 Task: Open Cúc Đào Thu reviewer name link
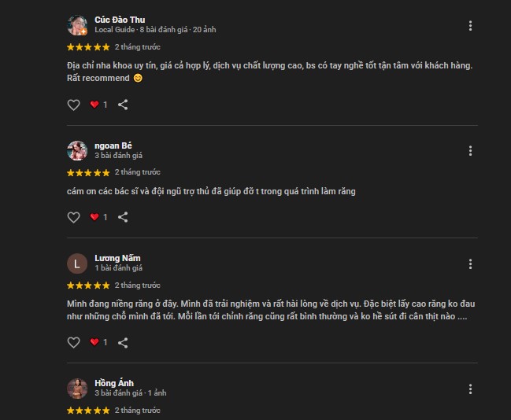click(120, 20)
